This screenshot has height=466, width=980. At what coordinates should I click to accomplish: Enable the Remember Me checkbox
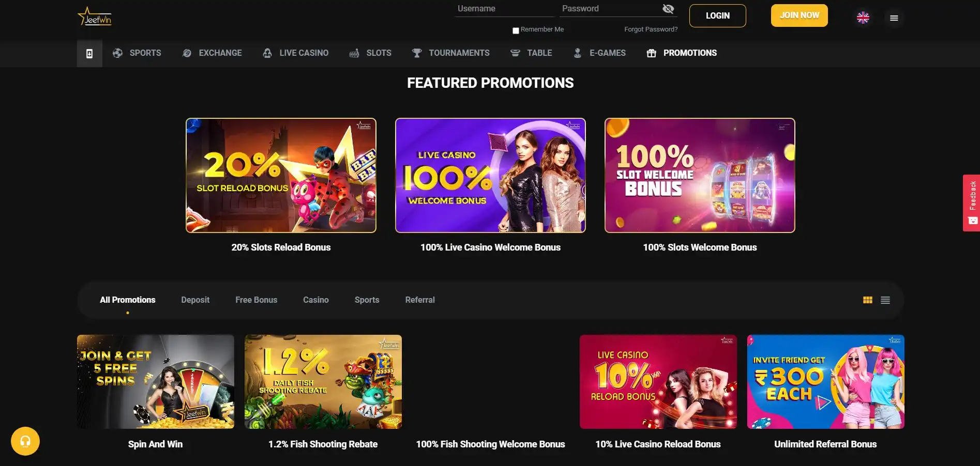pos(516,30)
